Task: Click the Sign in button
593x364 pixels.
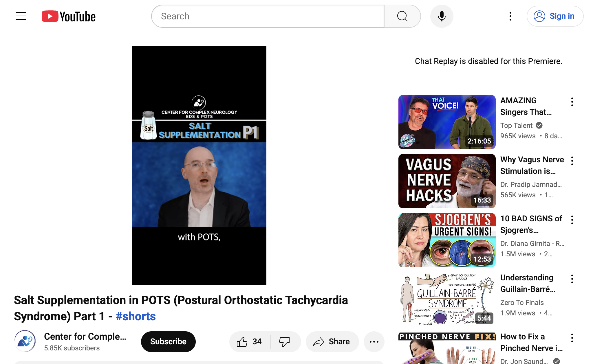Action: coord(555,16)
